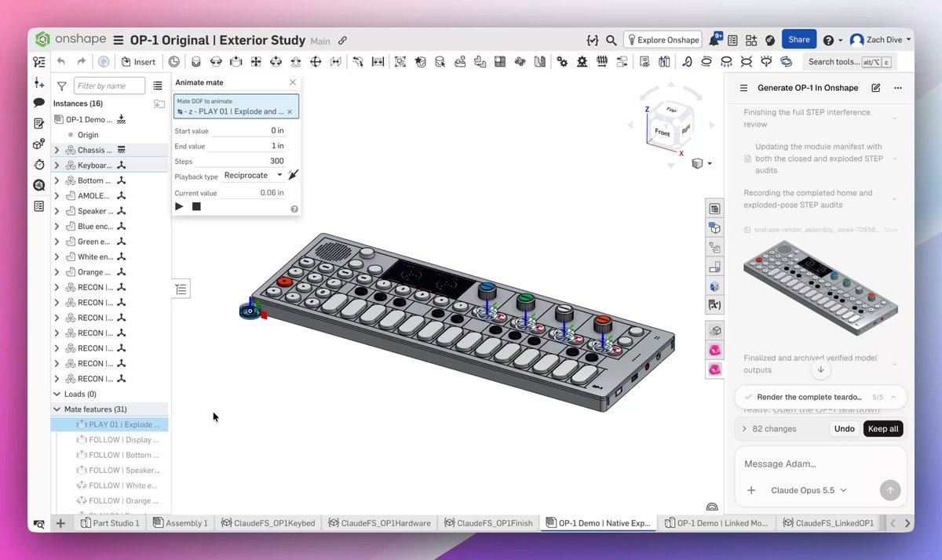Image resolution: width=942 pixels, height=560 pixels.
Task: Open the document hamburger menu beside onshape
Action: coord(119,40)
